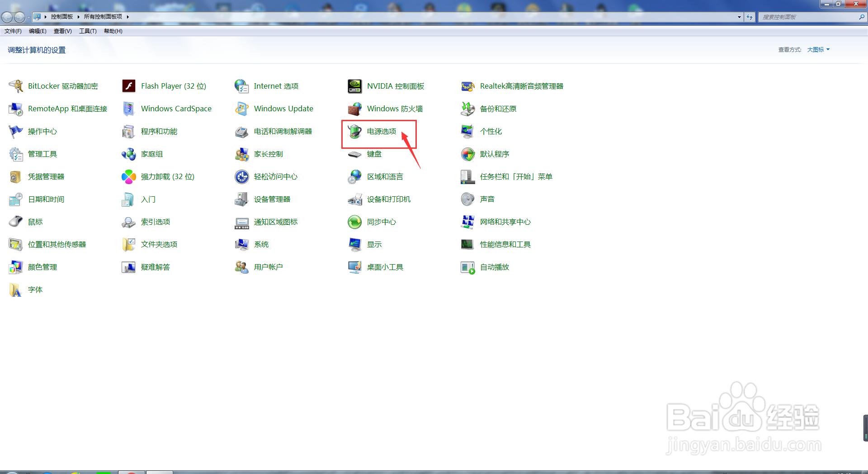Open the RemoteApp 和桌面连接 icon

click(x=16, y=109)
